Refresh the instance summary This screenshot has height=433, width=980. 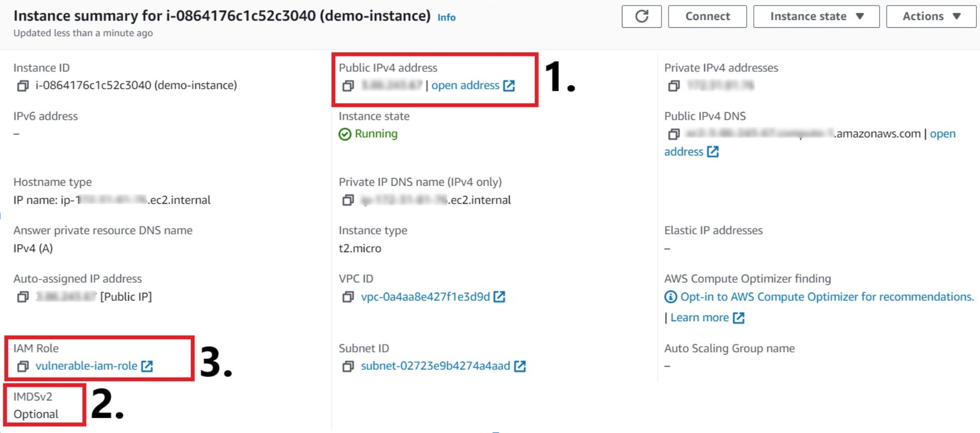[641, 16]
